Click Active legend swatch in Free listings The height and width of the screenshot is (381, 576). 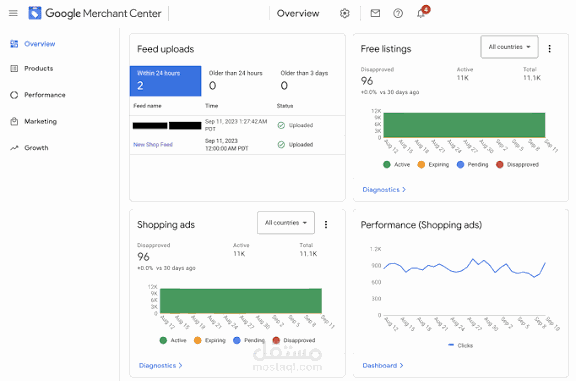pyautogui.click(x=386, y=165)
